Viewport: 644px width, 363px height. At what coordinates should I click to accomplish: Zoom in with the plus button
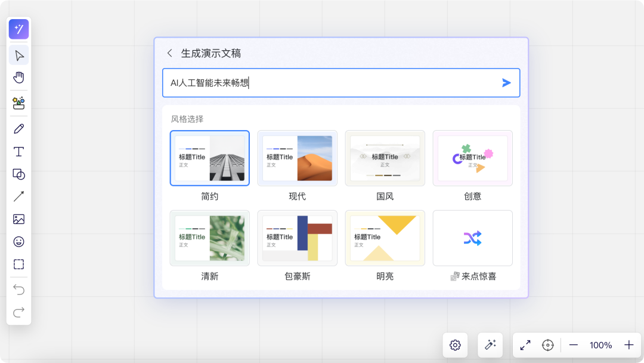628,345
